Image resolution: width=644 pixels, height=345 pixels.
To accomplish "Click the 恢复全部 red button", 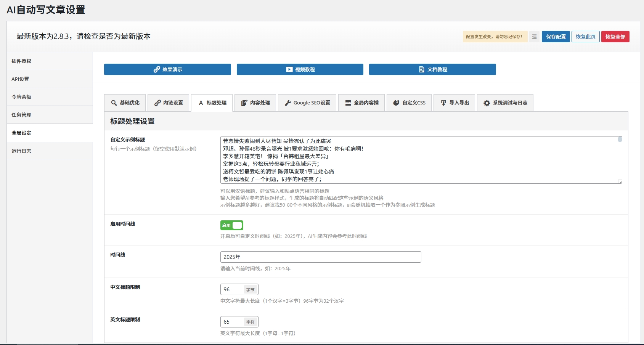I will tap(615, 37).
